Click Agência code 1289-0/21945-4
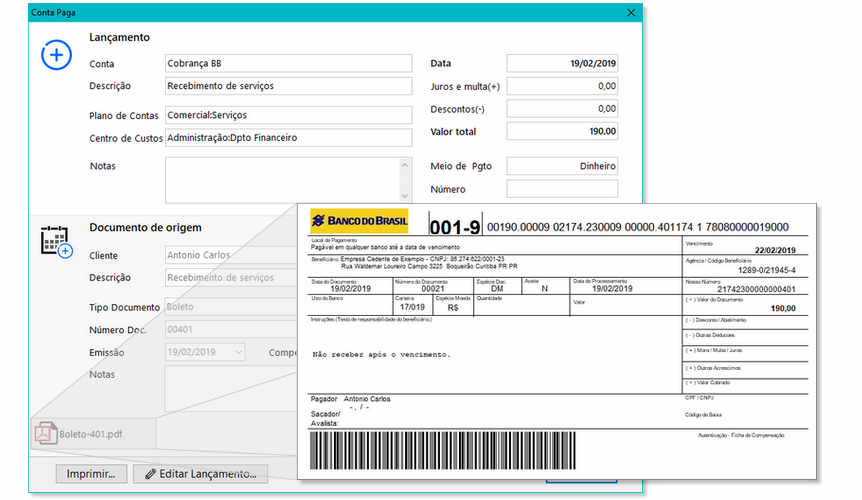The height and width of the screenshot is (500, 862). point(766,270)
